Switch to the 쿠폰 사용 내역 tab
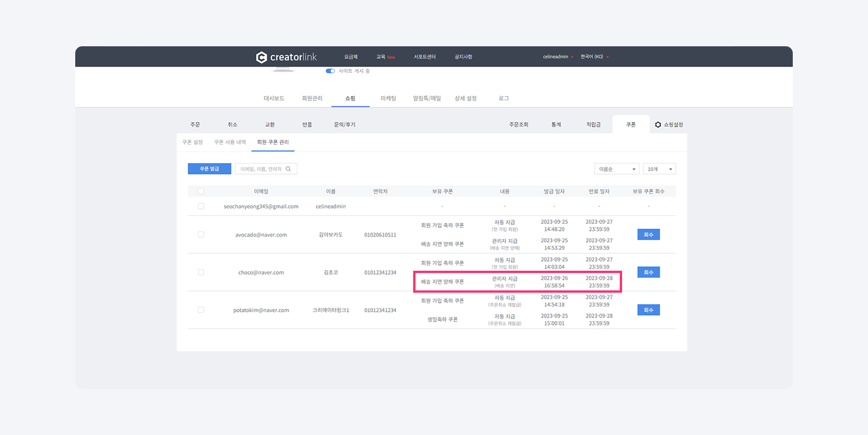Image resolution: width=868 pixels, height=435 pixels. [x=230, y=142]
